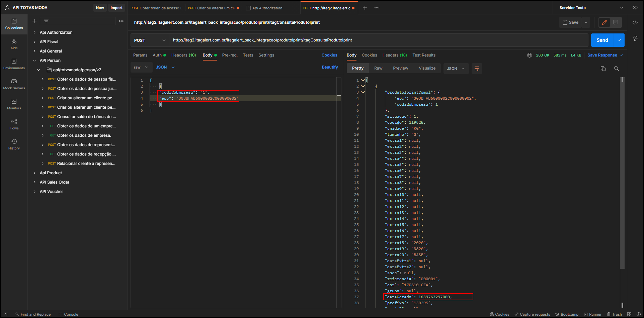Click the code snippet icon
This screenshot has width=644, height=318.
[x=635, y=22]
